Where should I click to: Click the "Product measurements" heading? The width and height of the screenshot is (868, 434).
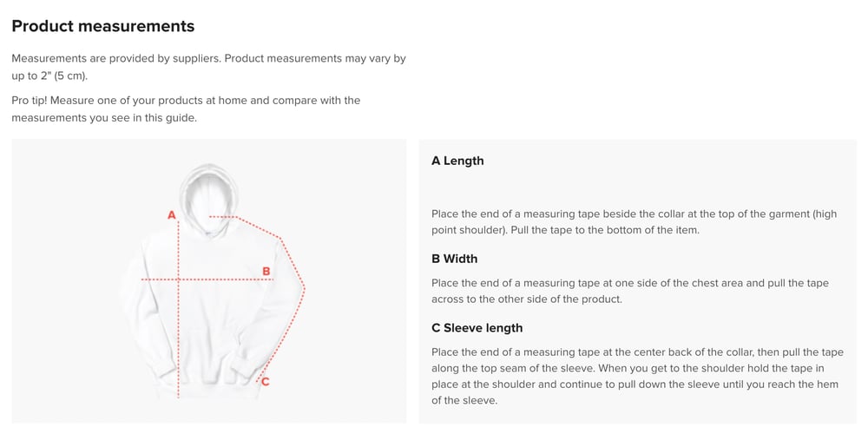pyautogui.click(x=102, y=27)
